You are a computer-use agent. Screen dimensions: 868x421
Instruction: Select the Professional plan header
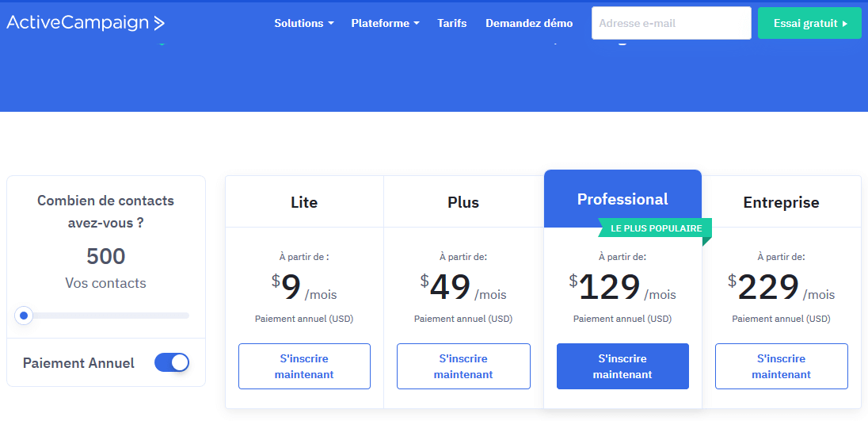[622, 199]
